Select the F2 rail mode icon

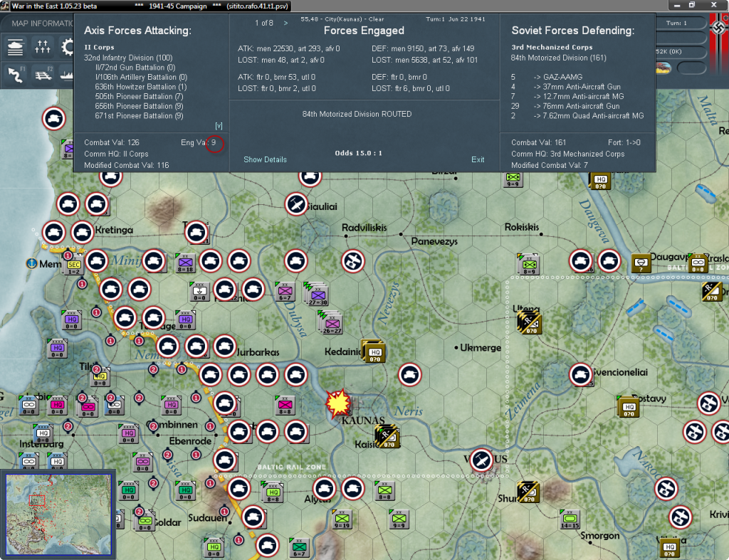(43, 74)
